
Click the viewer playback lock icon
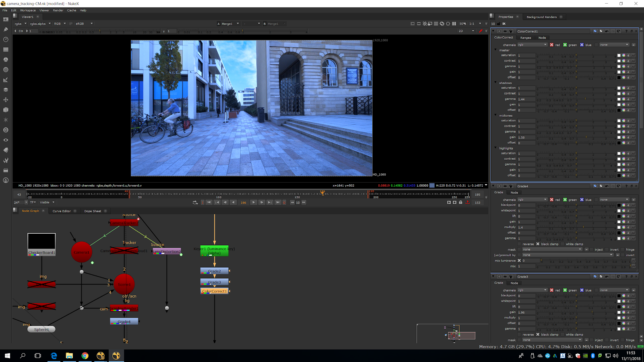coord(460,202)
